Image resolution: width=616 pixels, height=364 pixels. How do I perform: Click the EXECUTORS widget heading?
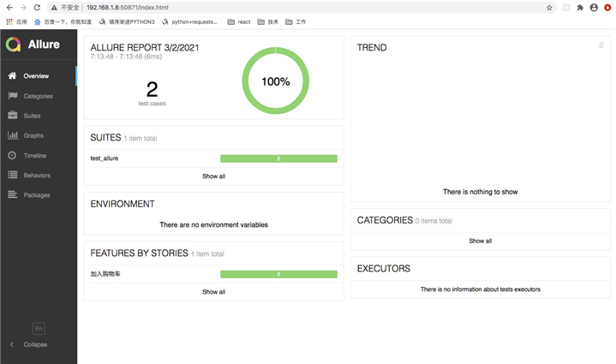pos(384,268)
